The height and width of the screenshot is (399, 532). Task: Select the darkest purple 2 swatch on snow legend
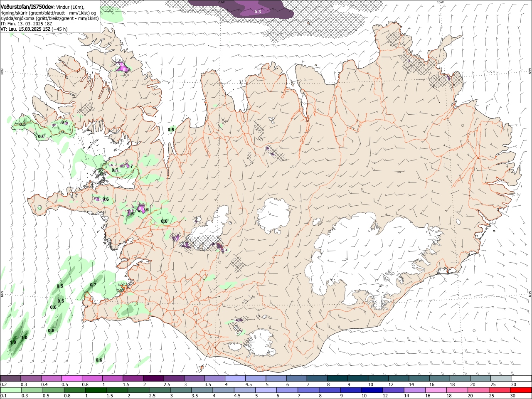(x=153, y=379)
